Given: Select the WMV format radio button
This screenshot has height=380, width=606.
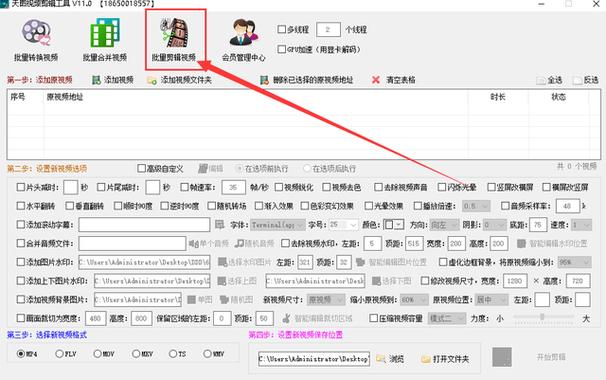Looking at the screenshot, I should [207, 354].
